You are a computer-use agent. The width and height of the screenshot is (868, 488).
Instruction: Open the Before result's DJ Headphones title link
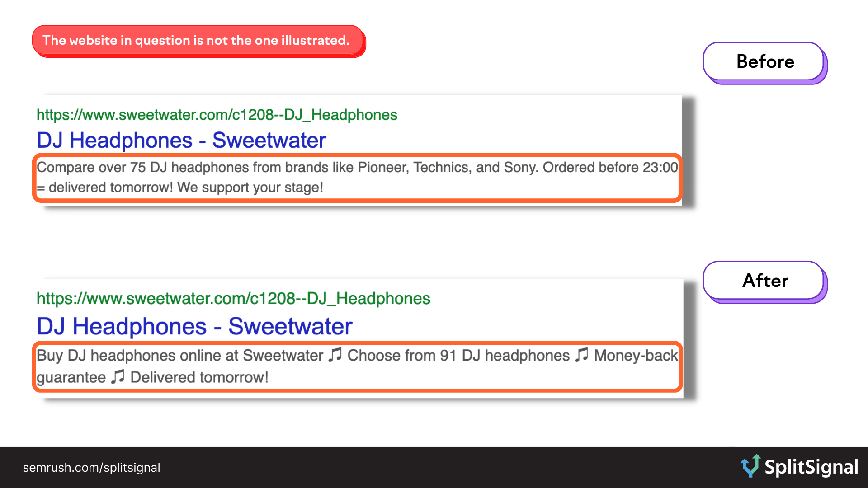pyautogui.click(x=181, y=140)
